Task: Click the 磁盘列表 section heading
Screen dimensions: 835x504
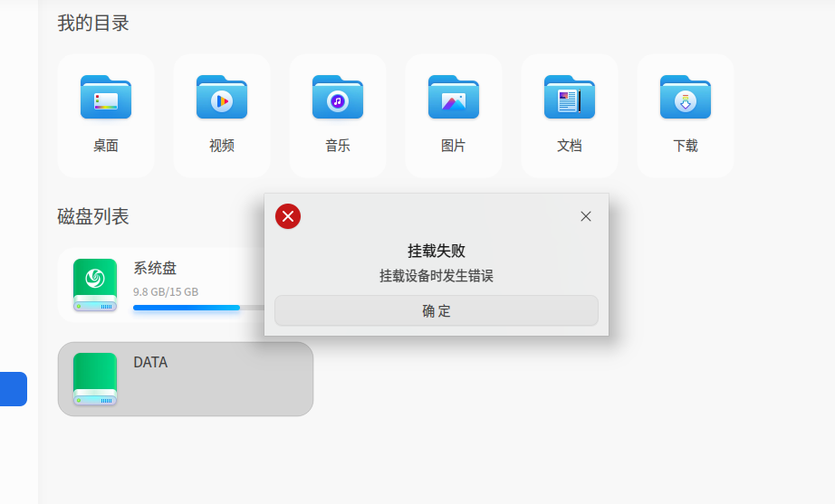Action: pyautogui.click(x=93, y=216)
